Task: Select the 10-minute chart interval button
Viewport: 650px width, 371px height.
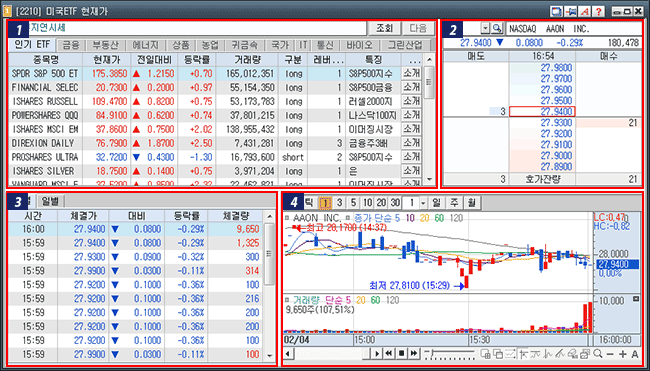Action: 367,203
